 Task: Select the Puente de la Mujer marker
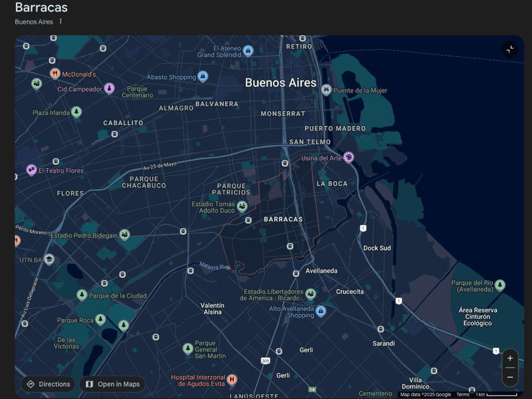(326, 90)
